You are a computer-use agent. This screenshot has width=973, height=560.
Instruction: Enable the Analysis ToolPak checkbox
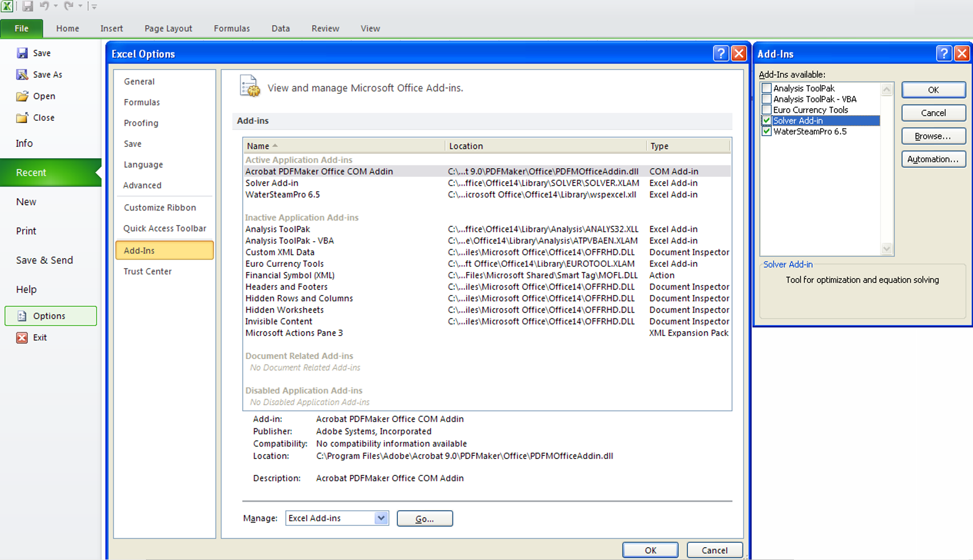766,88
